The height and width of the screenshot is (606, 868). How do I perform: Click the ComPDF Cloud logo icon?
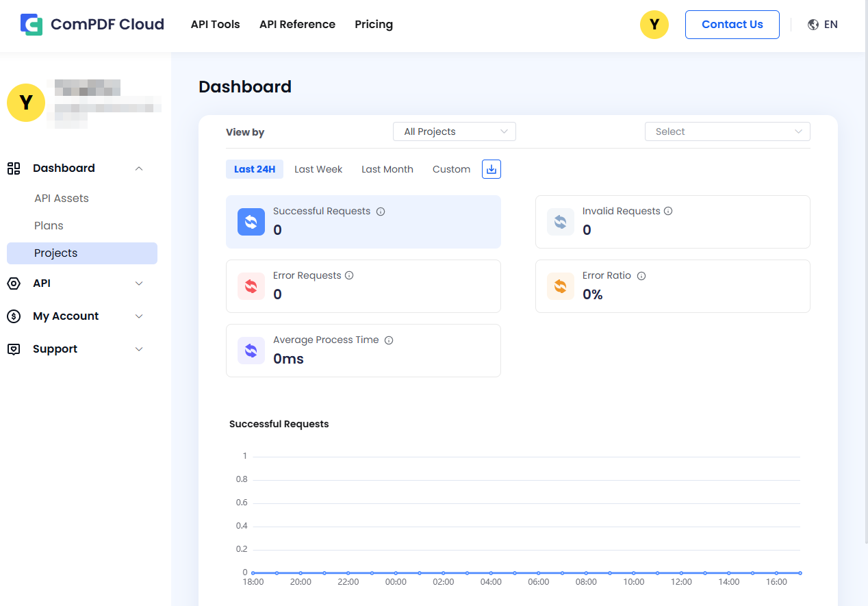point(31,24)
